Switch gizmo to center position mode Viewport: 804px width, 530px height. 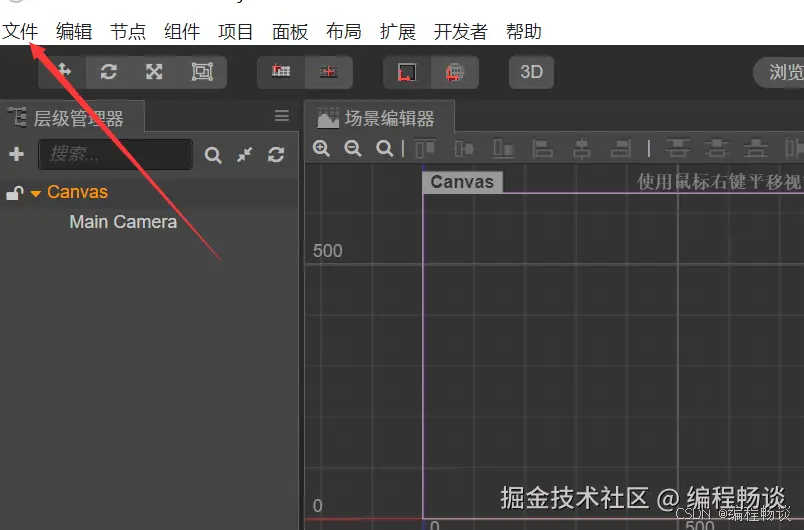329,72
